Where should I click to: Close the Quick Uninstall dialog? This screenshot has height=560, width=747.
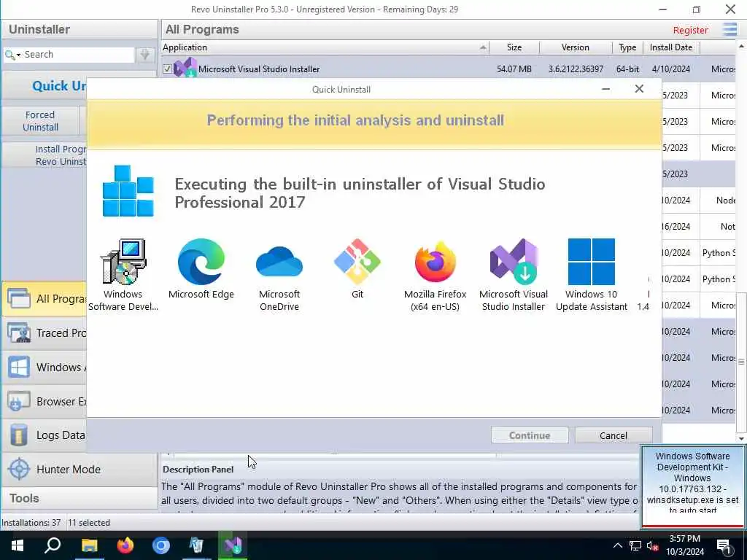click(639, 89)
